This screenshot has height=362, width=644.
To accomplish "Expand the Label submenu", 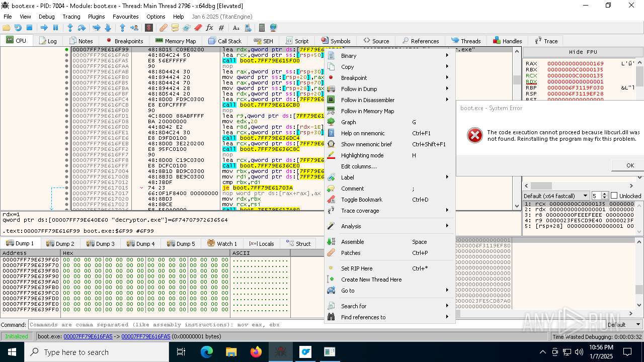I will pos(390,177).
